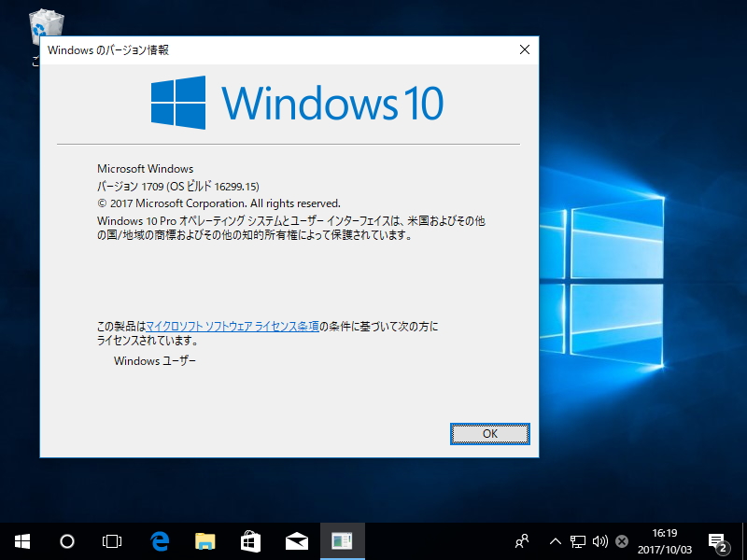Image resolution: width=747 pixels, height=560 pixels.
Task: Open the People icon in system tray
Action: point(521,541)
